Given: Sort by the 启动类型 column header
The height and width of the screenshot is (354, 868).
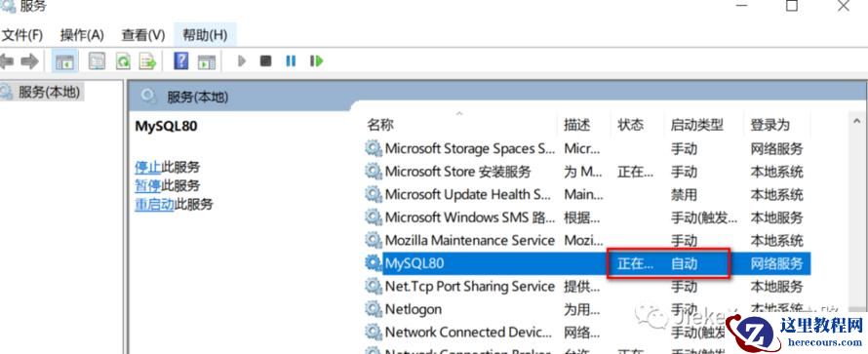Looking at the screenshot, I should pos(697,125).
